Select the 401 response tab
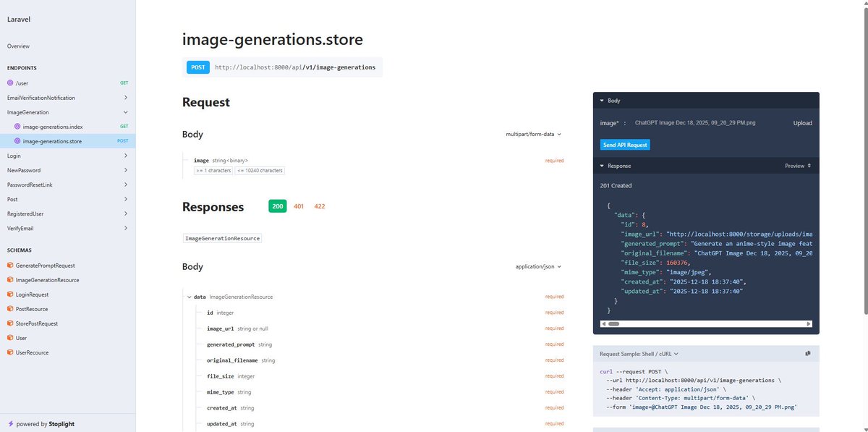This screenshot has height=432, width=868. tap(299, 206)
